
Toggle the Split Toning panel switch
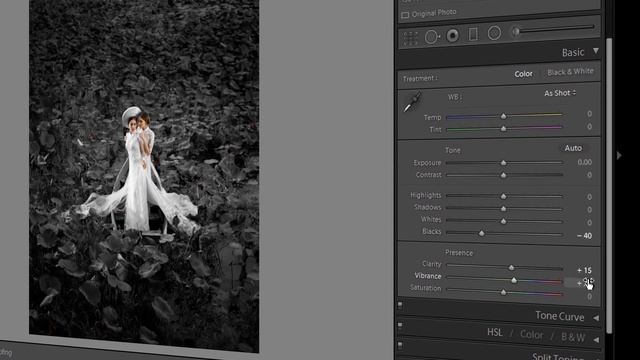pos(400,345)
